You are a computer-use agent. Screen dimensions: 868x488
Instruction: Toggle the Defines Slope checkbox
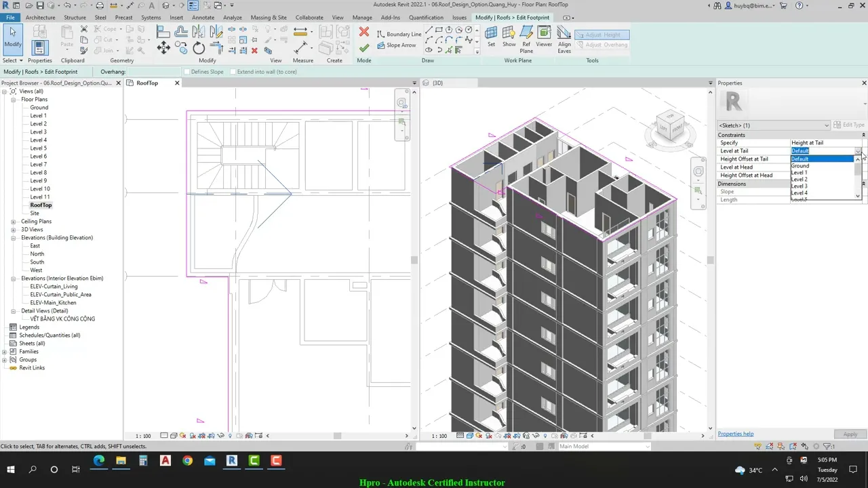pyautogui.click(x=187, y=72)
